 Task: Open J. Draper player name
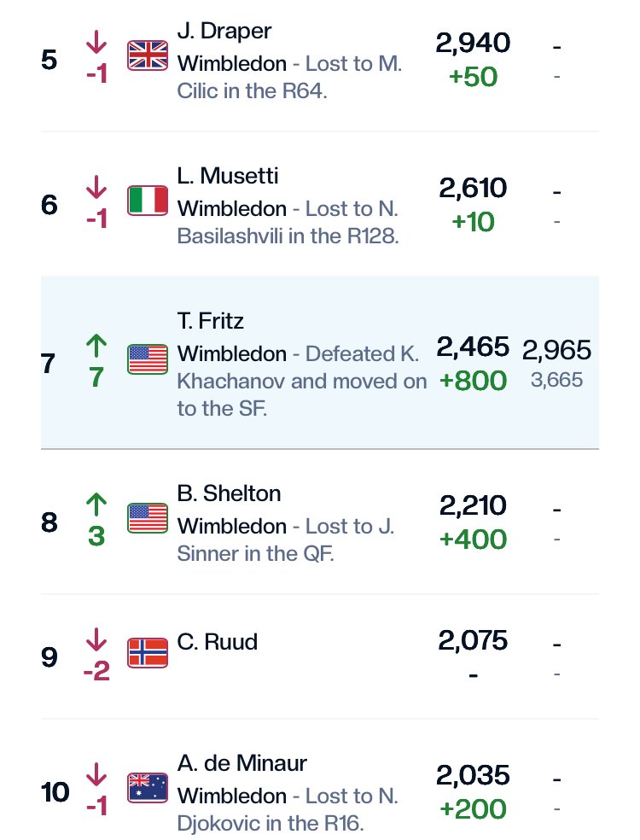point(224,31)
